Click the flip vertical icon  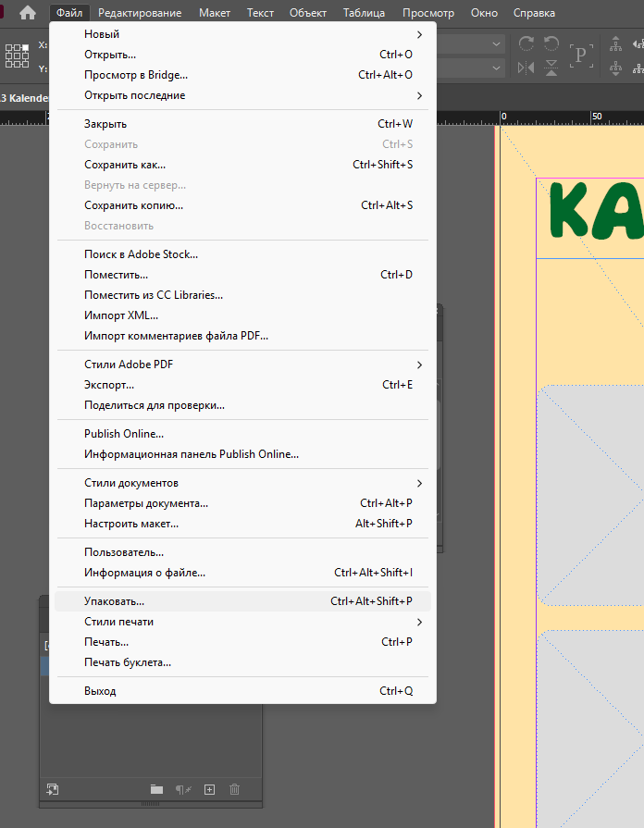[551, 68]
